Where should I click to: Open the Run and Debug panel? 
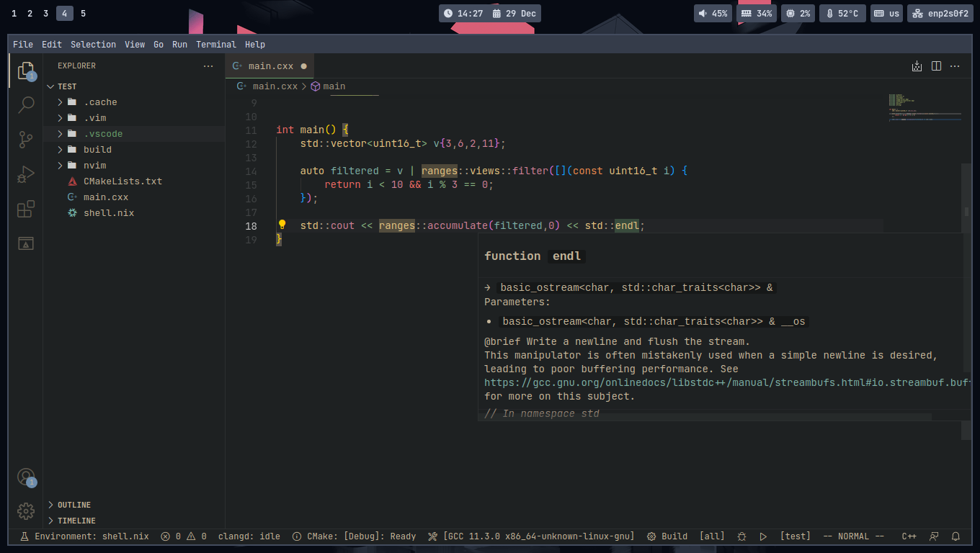tap(26, 174)
